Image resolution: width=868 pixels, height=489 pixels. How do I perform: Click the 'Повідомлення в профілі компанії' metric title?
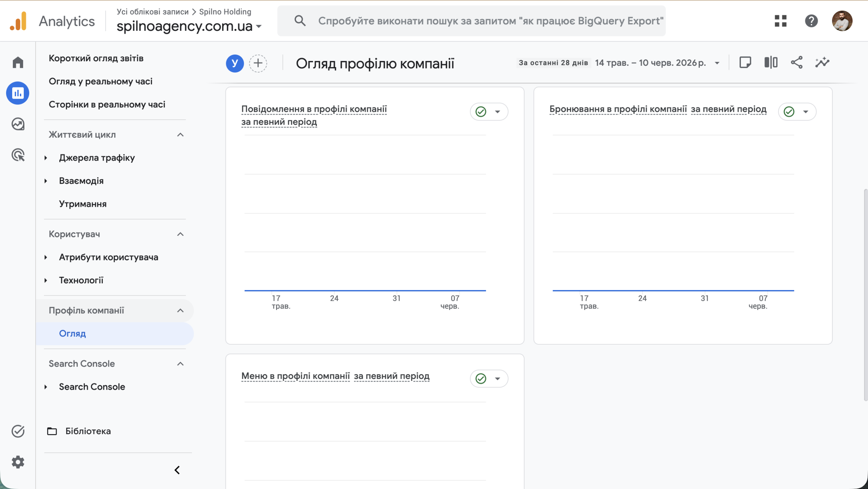click(x=314, y=109)
